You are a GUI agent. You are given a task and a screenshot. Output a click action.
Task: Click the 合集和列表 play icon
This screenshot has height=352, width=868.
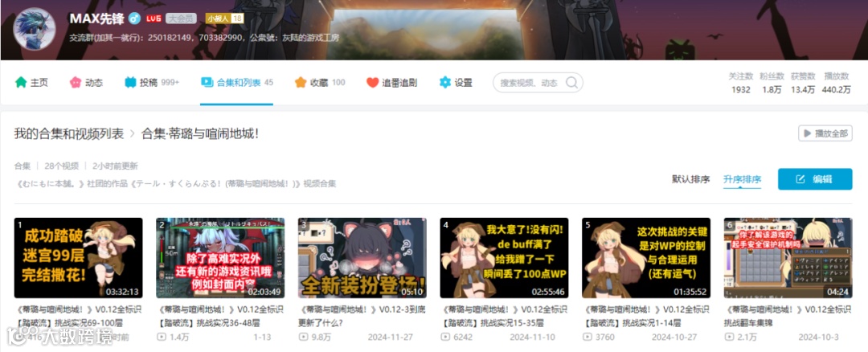(207, 83)
